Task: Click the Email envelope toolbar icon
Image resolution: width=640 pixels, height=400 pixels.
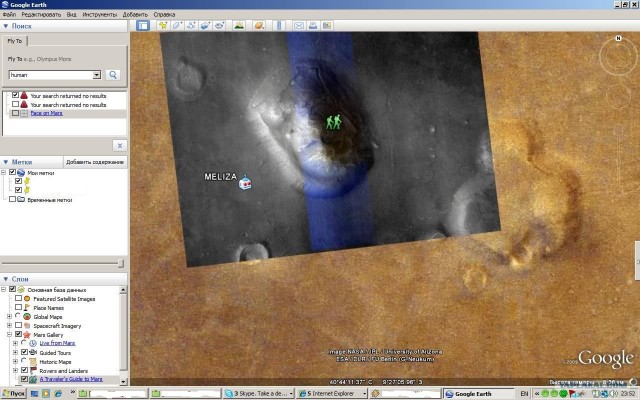Action: tap(299, 26)
